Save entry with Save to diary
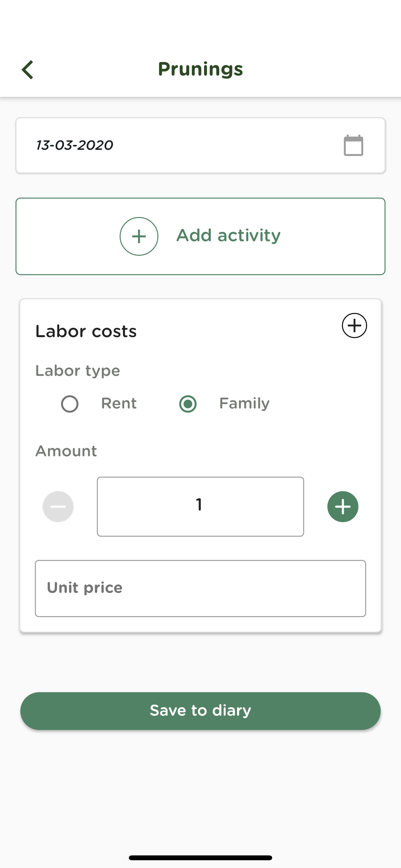401x868 pixels. click(x=200, y=711)
